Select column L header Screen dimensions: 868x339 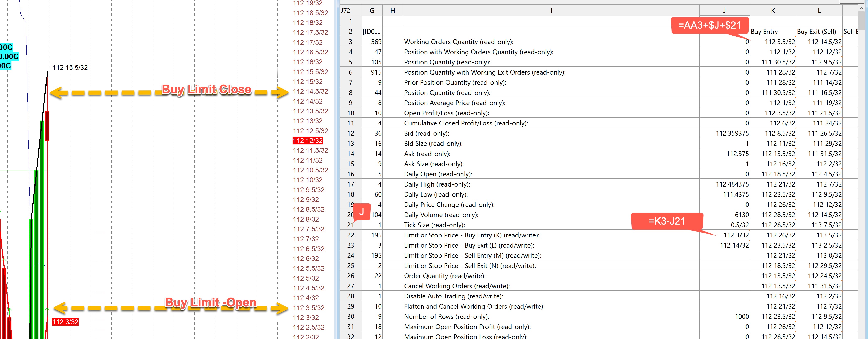819,10
